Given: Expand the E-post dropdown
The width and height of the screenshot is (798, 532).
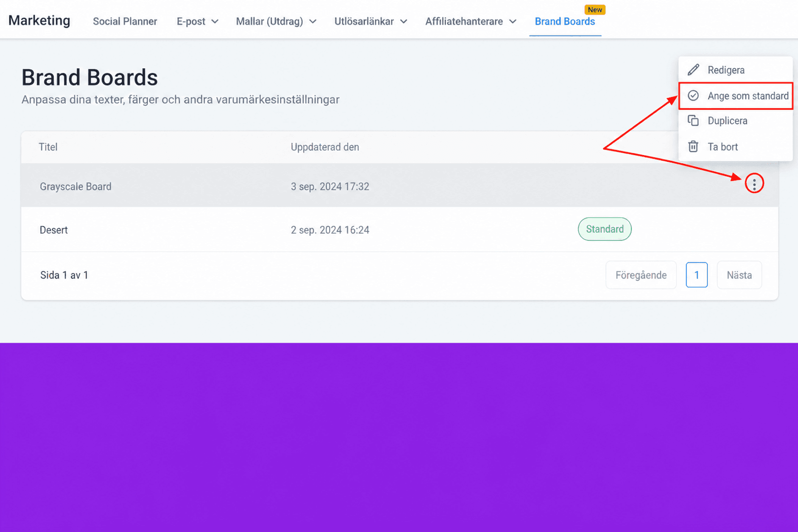Looking at the screenshot, I should click(x=197, y=21).
